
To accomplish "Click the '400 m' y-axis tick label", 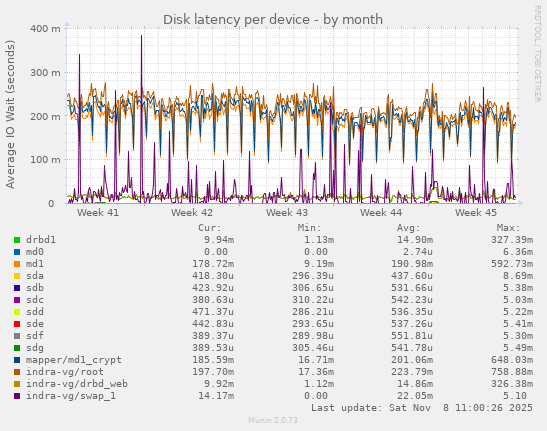I will pos(45,29).
